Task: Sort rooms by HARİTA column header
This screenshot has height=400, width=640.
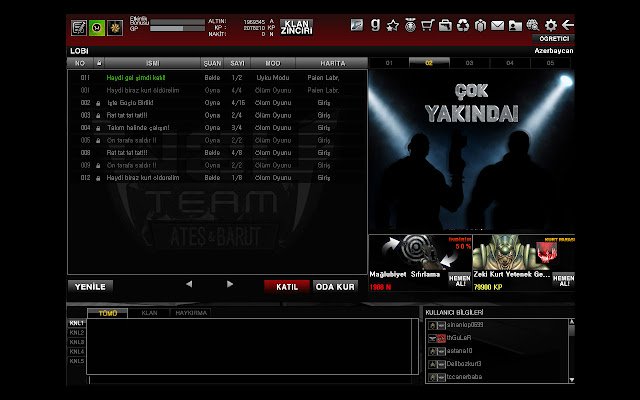Action: pyautogui.click(x=332, y=63)
